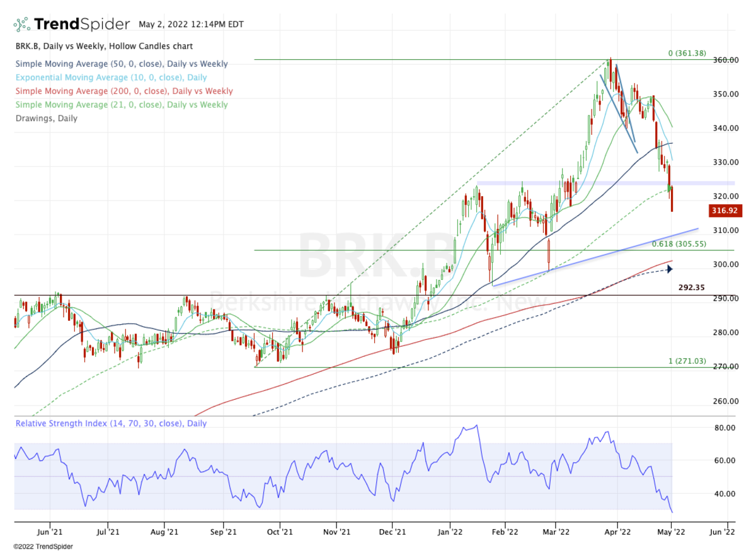Click the May '22 date axis label
The height and width of the screenshot is (553, 756).
coord(672,532)
